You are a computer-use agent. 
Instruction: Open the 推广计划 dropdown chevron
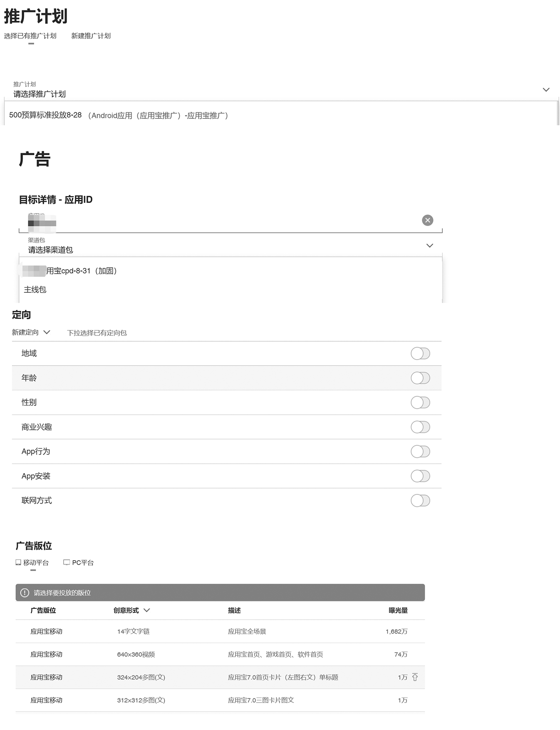pyautogui.click(x=546, y=90)
